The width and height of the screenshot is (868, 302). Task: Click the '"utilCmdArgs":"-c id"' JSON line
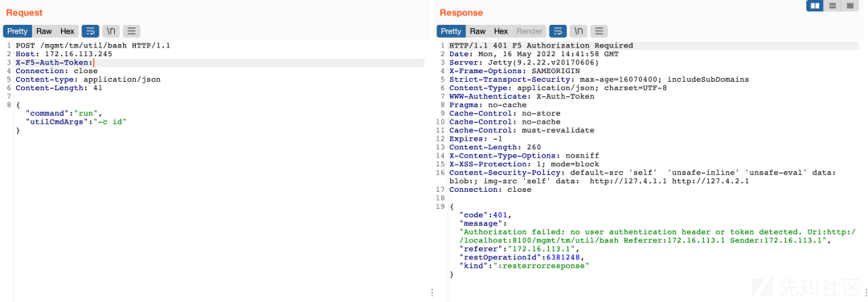pyautogui.click(x=76, y=122)
